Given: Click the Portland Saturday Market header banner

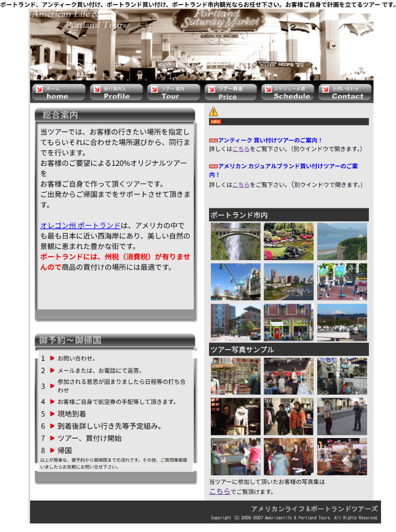Looking at the screenshot, I should tap(202, 45).
